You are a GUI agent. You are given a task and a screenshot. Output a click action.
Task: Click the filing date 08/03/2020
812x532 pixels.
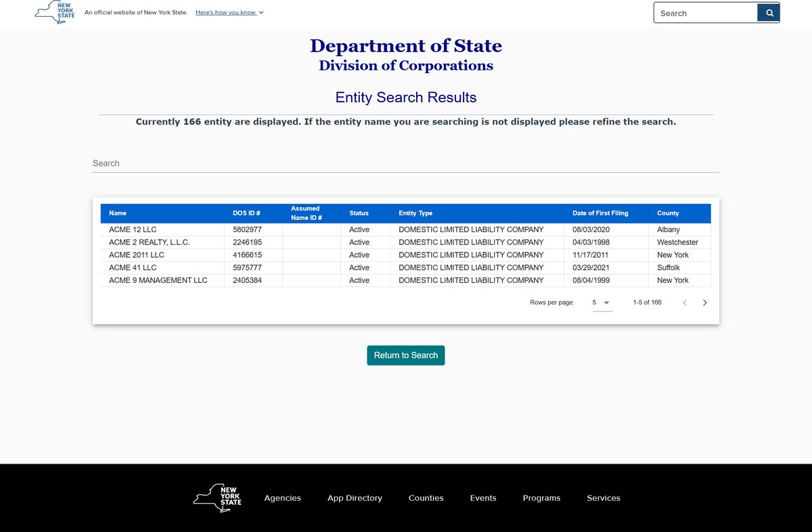tap(591, 229)
